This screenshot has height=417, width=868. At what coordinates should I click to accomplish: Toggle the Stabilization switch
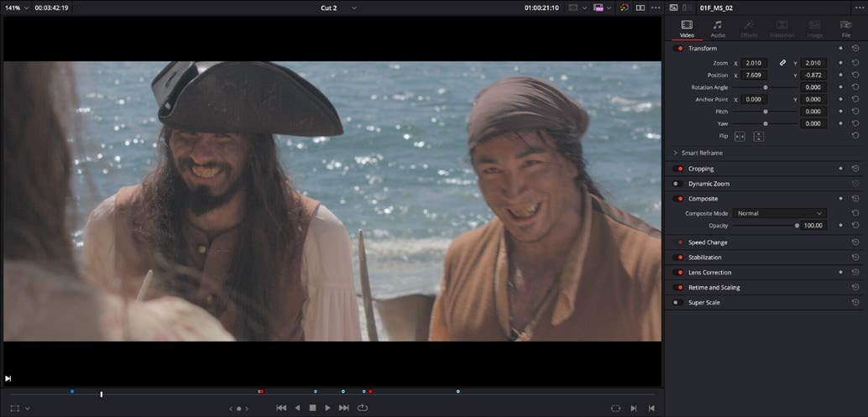click(x=678, y=258)
